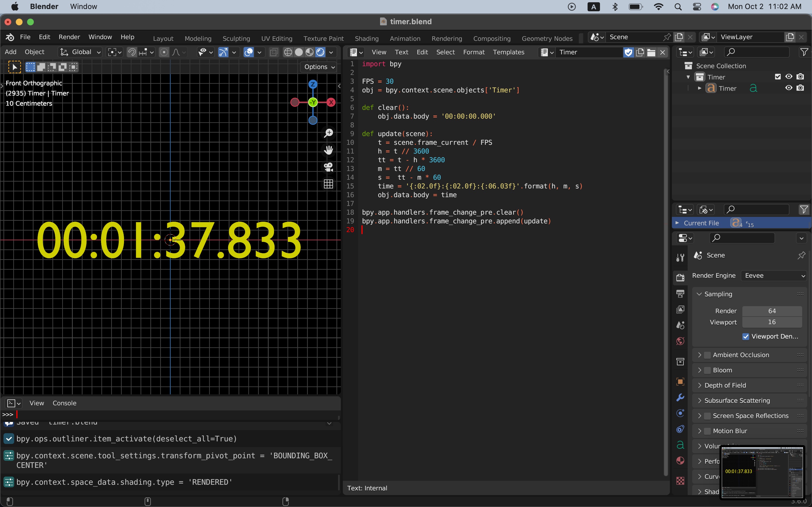Expand the Depth of Field panel
812x507 pixels.
pyautogui.click(x=725, y=385)
